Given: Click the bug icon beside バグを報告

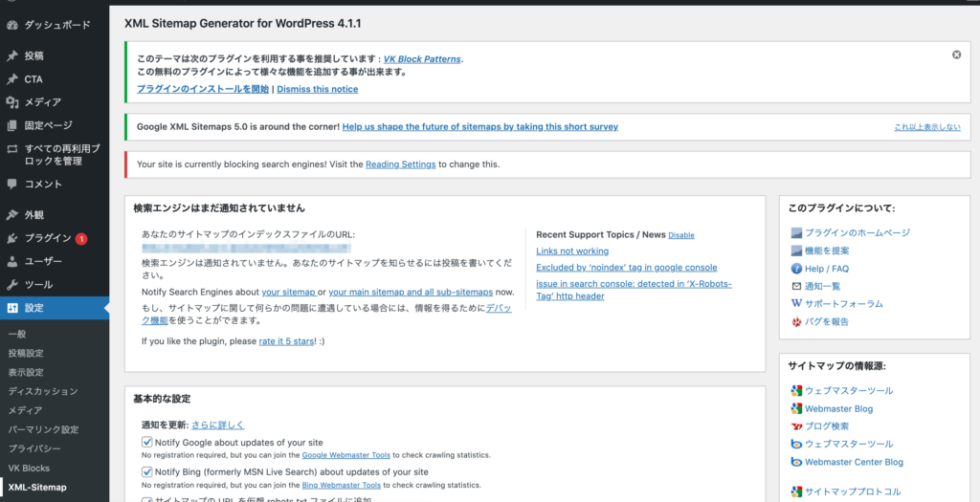Looking at the screenshot, I should pos(796,322).
